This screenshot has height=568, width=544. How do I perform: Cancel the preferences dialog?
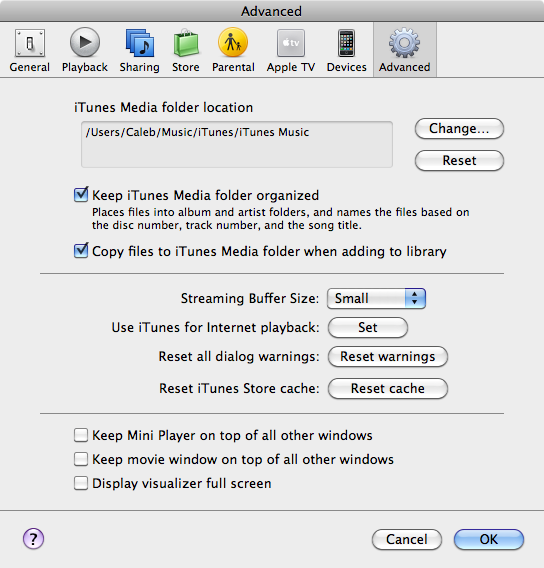pyautogui.click(x=407, y=539)
